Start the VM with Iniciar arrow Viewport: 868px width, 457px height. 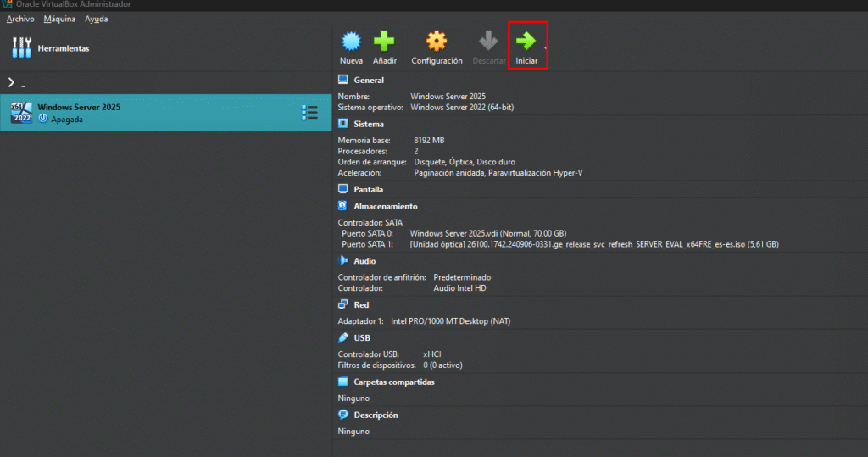(526, 41)
